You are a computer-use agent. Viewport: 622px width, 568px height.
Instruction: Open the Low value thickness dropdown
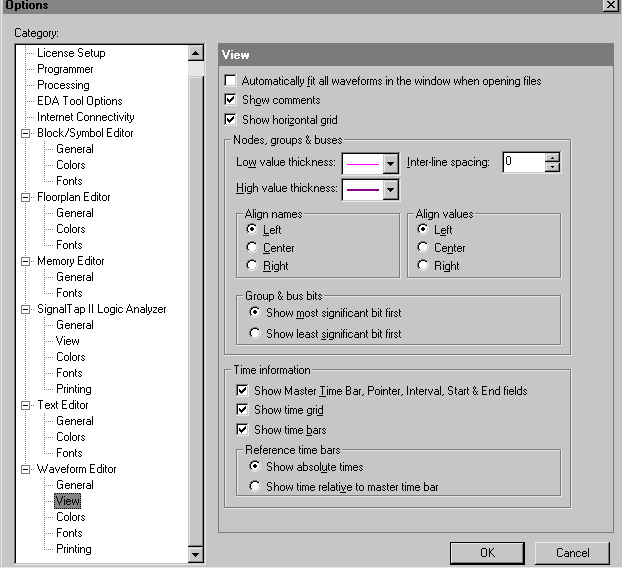pos(390,163)
